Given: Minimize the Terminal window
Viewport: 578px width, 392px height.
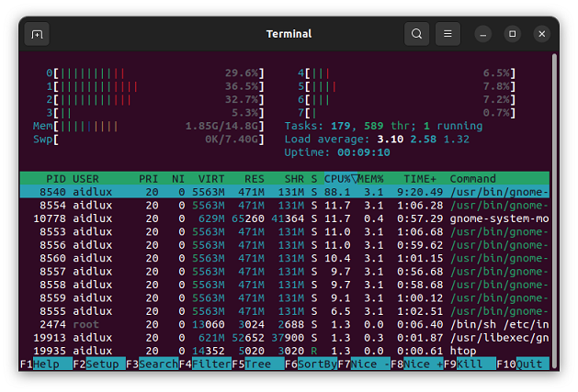Looking at the screenshot, I should pyautogui.click(x=483, y=34).
